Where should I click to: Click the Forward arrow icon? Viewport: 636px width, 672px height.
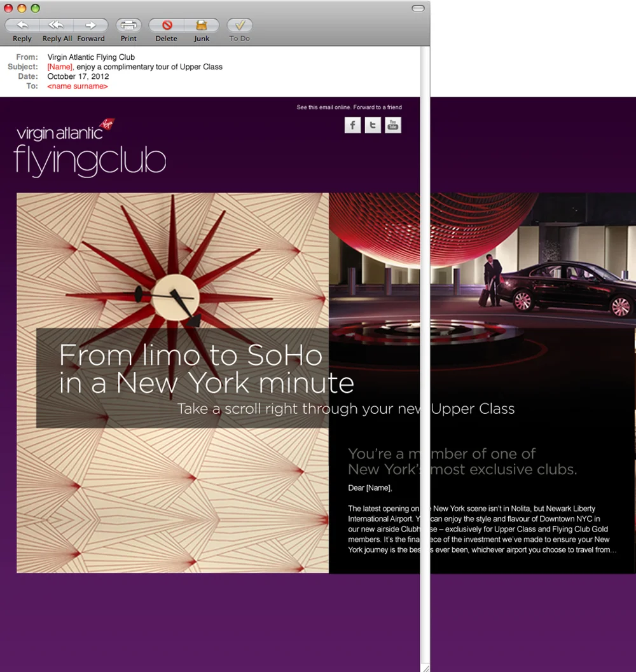click(90, 25)
